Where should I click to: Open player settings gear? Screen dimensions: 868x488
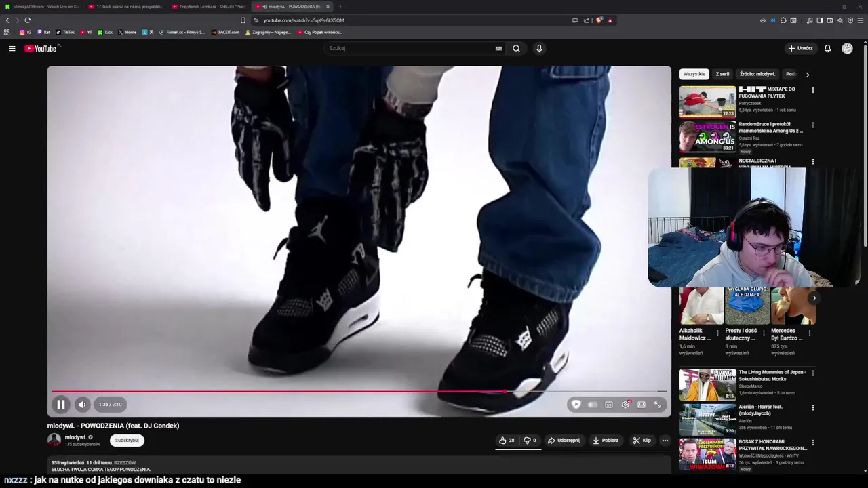(625, 405)
